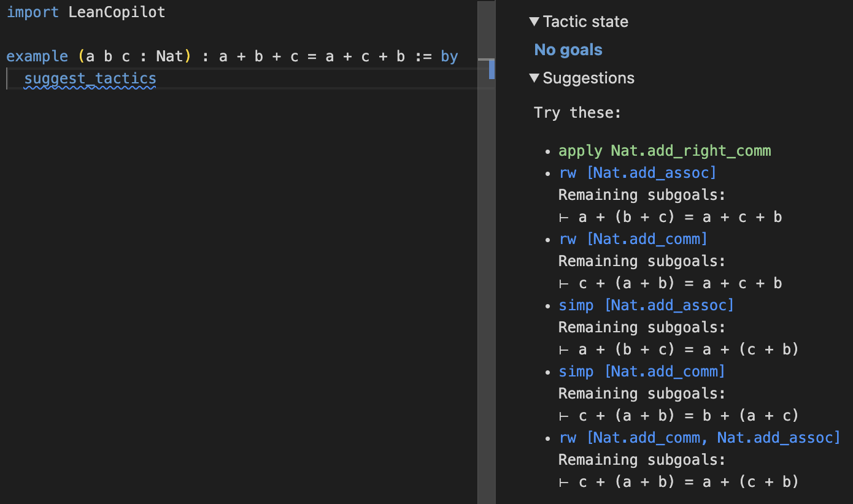Click the by keyword ending the example line
Screen dimensions: 853x504
click(449, 56)
